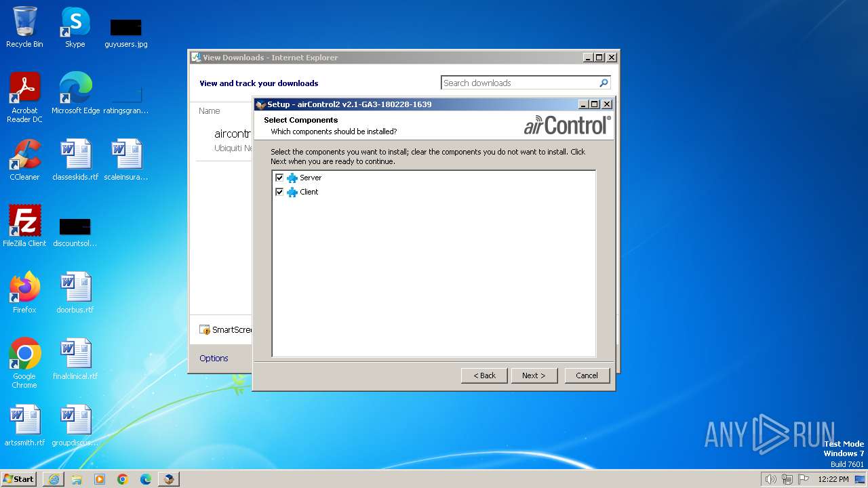Close the airControl2 Setup window
Image resolution: width=868 pixels, height=488 pixels.
[607, 104]
